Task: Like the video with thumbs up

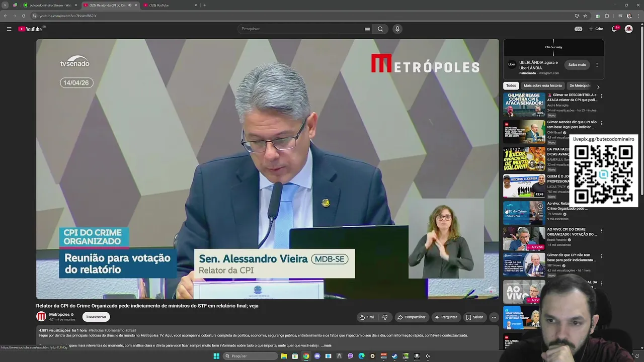Action: 367,317
